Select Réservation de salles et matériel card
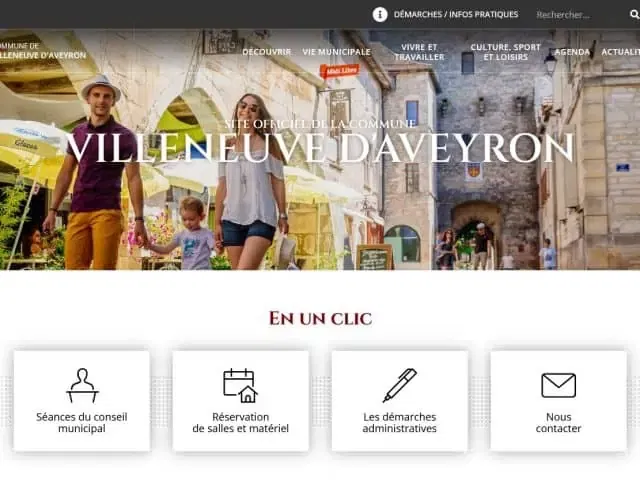Viewport: 640px width, 480px height. click(x=240, y=401)
